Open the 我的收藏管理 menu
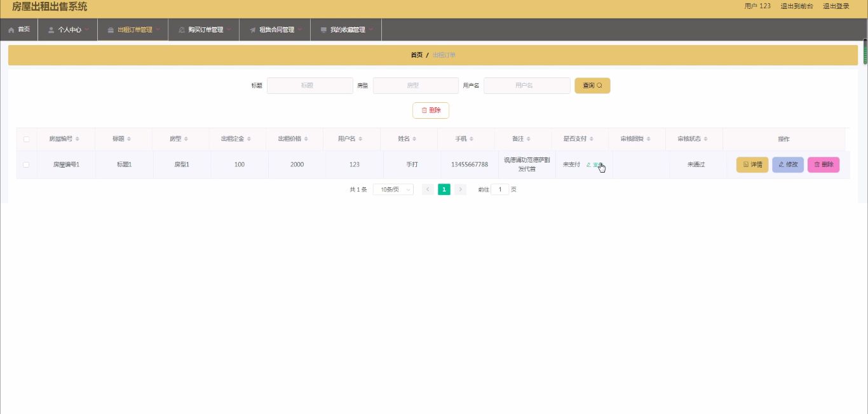The width and height of the screenshot is (868, 414). (x=346, y=30)
